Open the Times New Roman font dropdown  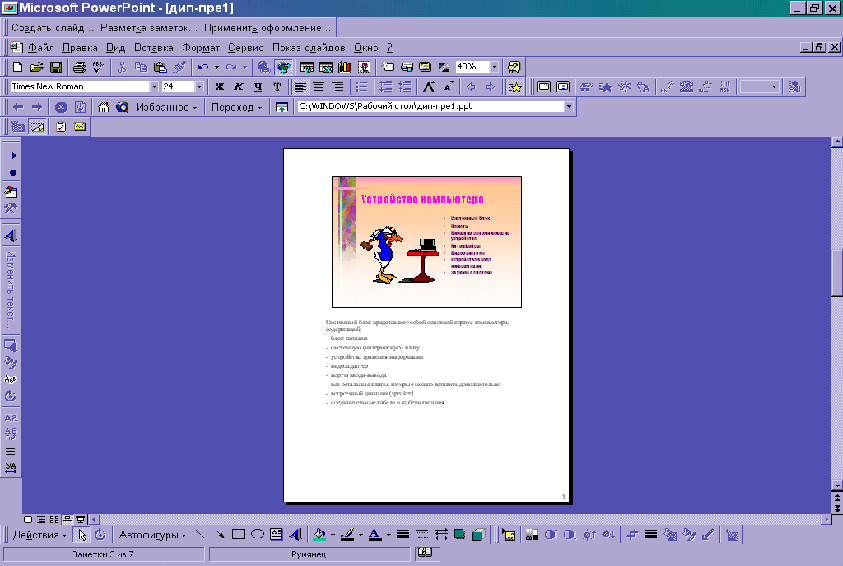(x=152, y=87)
